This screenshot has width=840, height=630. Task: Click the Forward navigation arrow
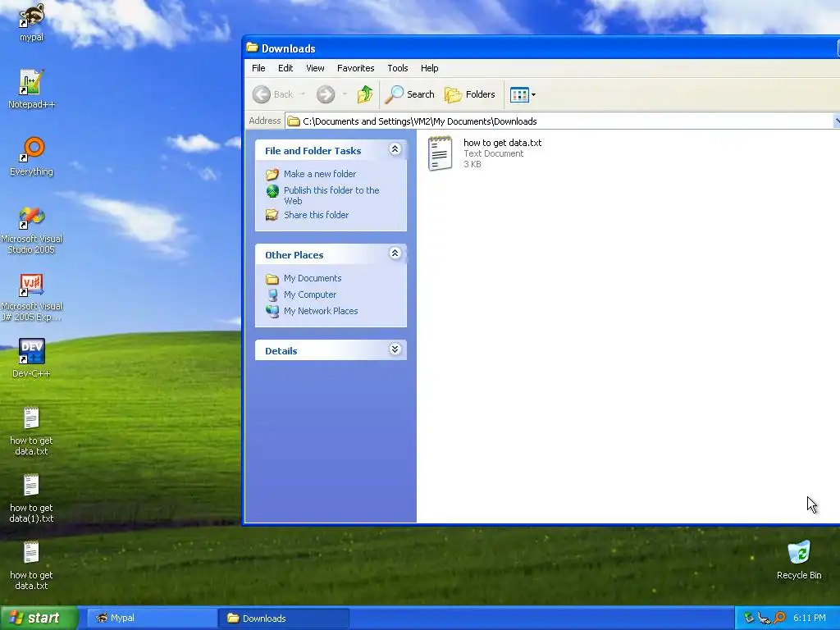pos(325,94)
